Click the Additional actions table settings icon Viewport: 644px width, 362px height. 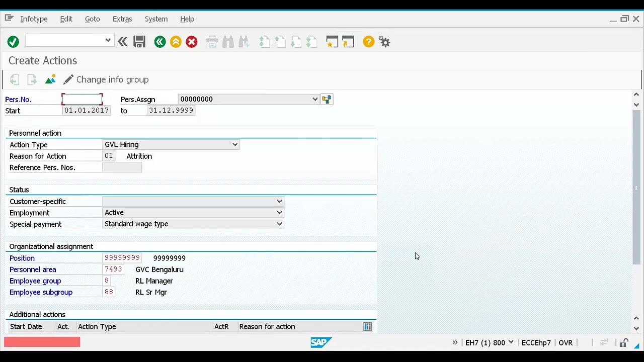(368, 327)
